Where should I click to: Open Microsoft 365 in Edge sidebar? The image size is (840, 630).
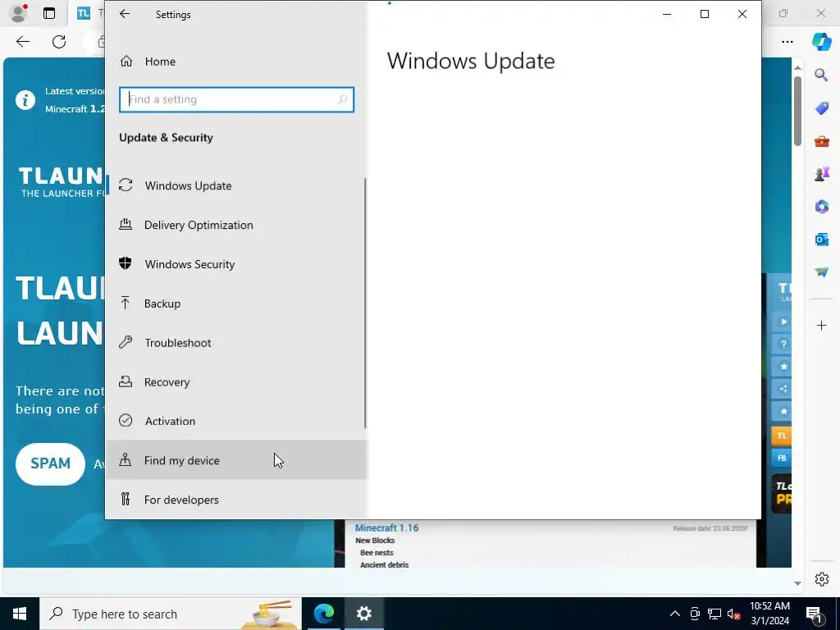click(821, 206)
